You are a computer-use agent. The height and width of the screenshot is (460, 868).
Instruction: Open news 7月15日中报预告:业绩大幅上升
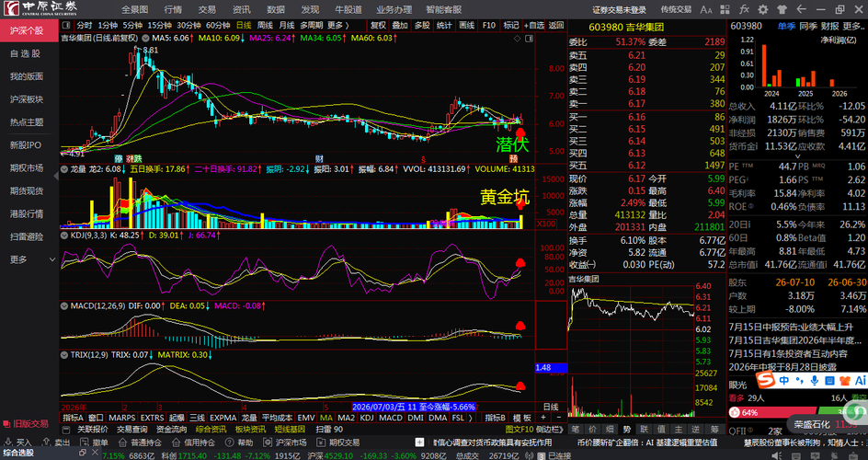789,326
